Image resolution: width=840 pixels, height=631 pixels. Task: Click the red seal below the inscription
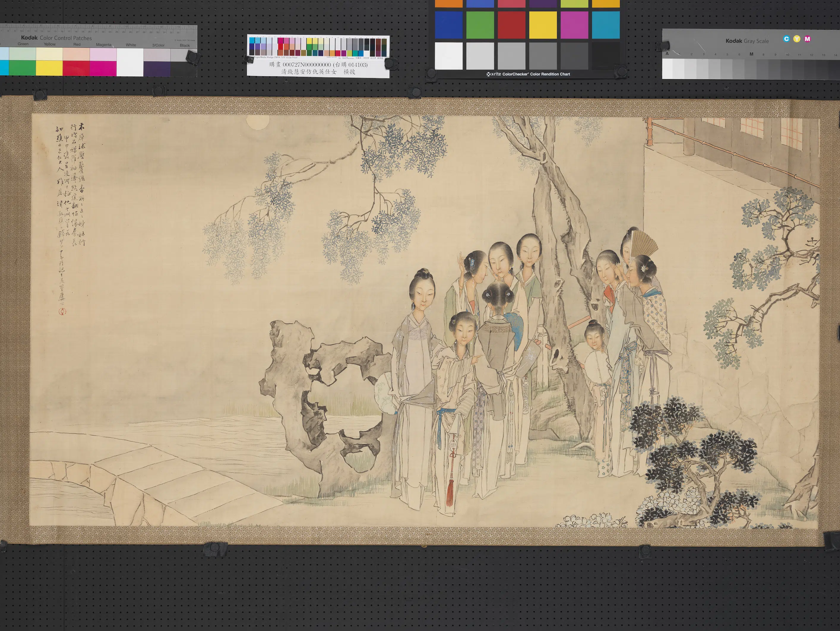click(x=63, y=312)
